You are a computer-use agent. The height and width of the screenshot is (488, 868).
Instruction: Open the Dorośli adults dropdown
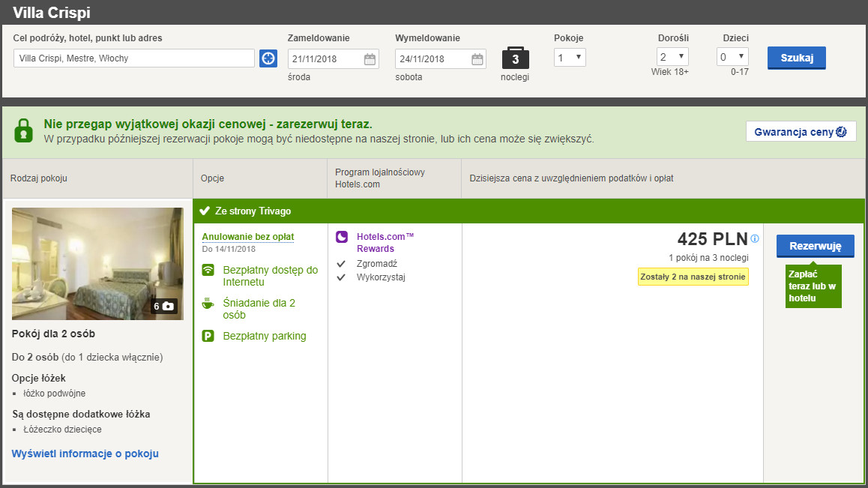pyautogui.click(x=672, y=57)
